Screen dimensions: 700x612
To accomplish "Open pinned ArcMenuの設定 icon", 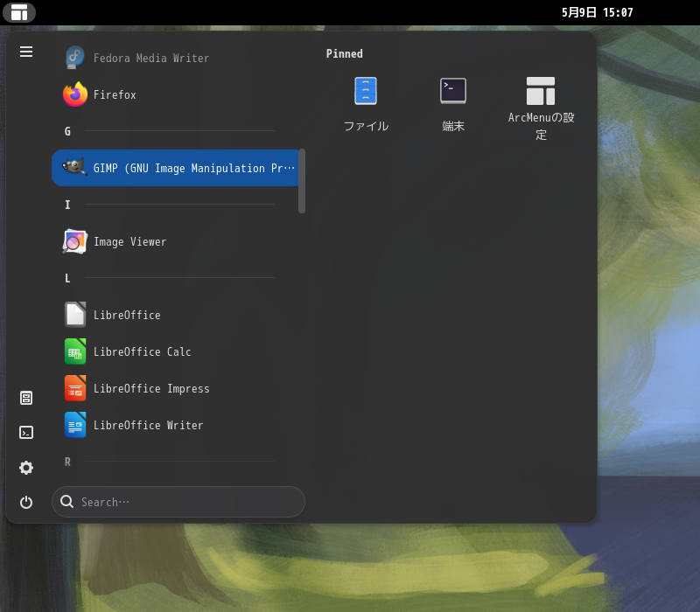I will [541, 91].
